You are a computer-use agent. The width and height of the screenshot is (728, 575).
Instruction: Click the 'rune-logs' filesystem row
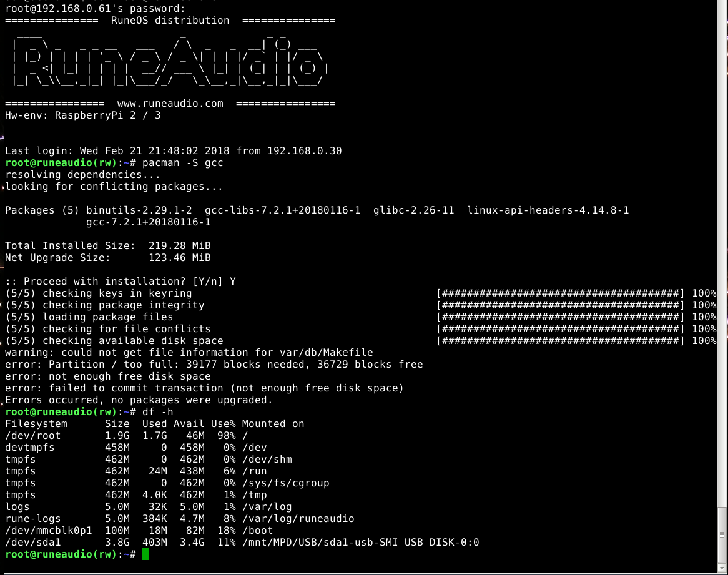[179, 519]
